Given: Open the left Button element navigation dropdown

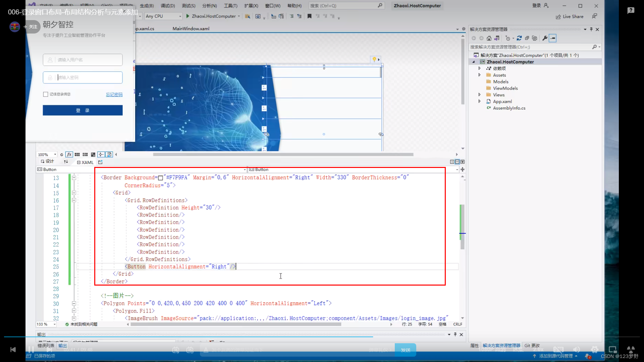Looking at the screenshot, I should click(x=142, y=169).
